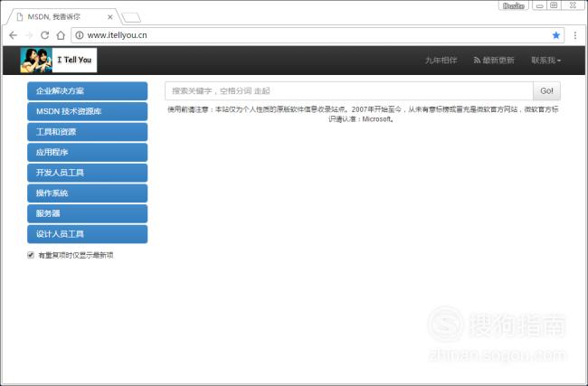Open the Chrome three-dot menu

[x=574, y=35]
